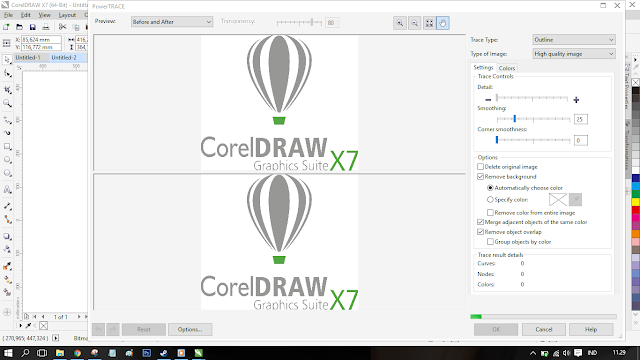Select Automatically choose color radio
The image size is (640, 360).
[x=490, y=188]
